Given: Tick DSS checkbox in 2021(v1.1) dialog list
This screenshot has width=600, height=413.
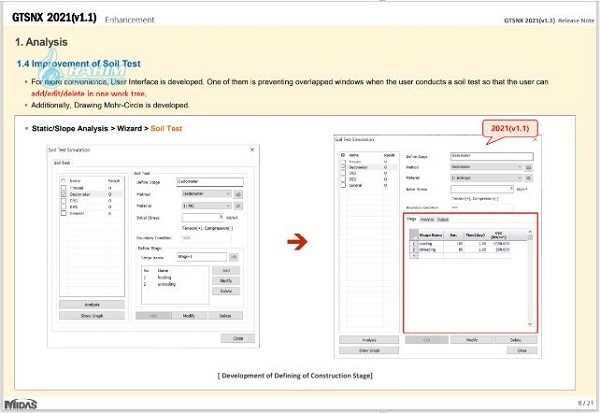Looking at the screenshot, I should tap(343, 179).
